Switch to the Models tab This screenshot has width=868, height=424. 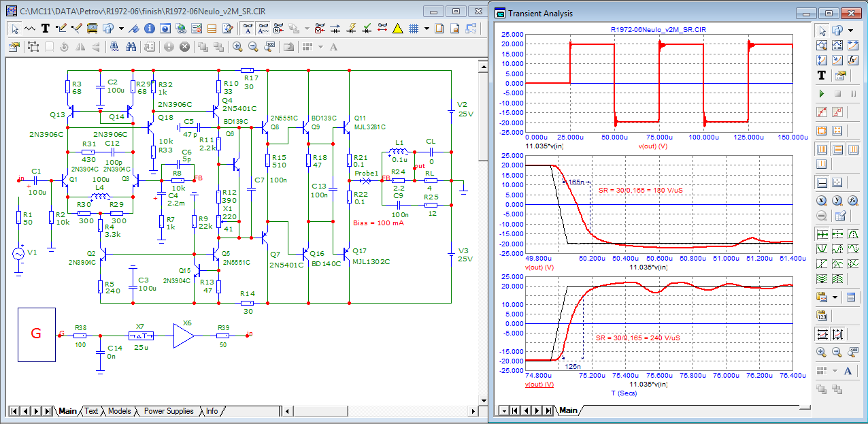[119, 411]
